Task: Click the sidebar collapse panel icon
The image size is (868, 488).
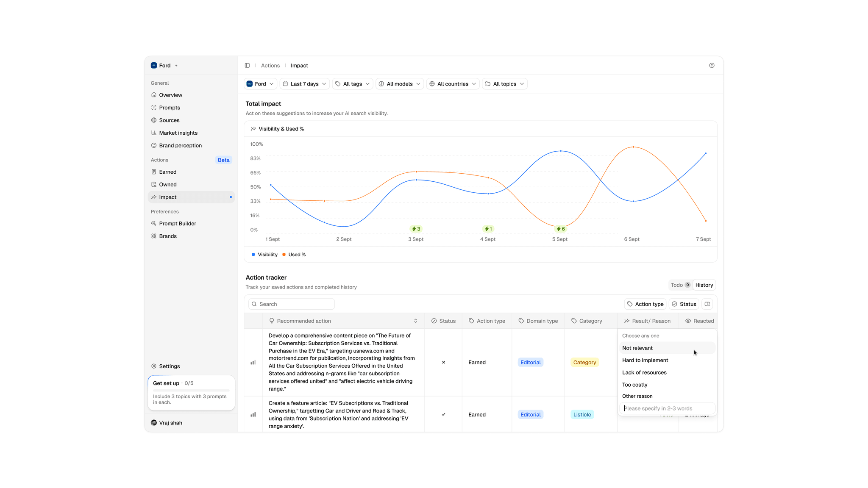Action: 247,66
